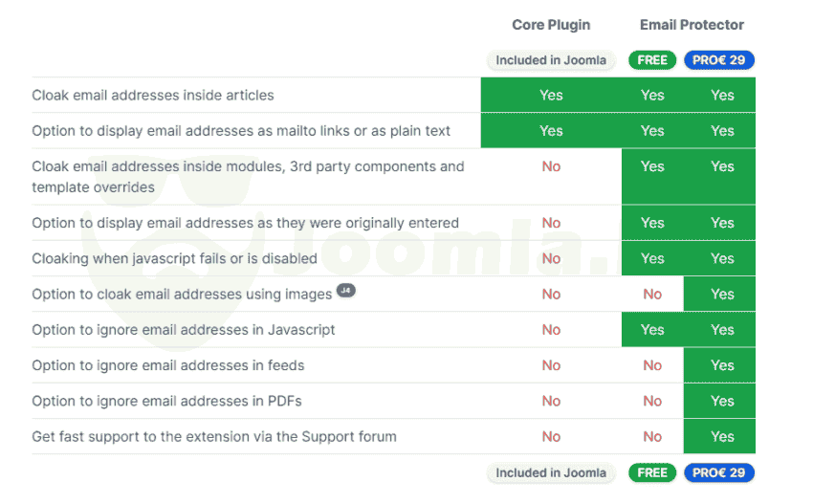This screenshot has height=504, width=813.
Task: Select the Core Plugin column header
Action: 551,25
